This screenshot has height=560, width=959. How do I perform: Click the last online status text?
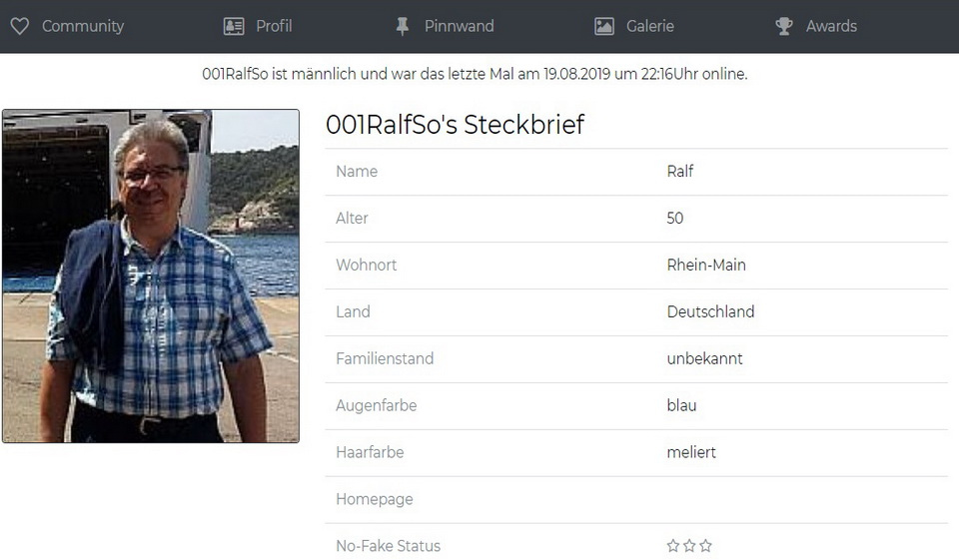475,74
